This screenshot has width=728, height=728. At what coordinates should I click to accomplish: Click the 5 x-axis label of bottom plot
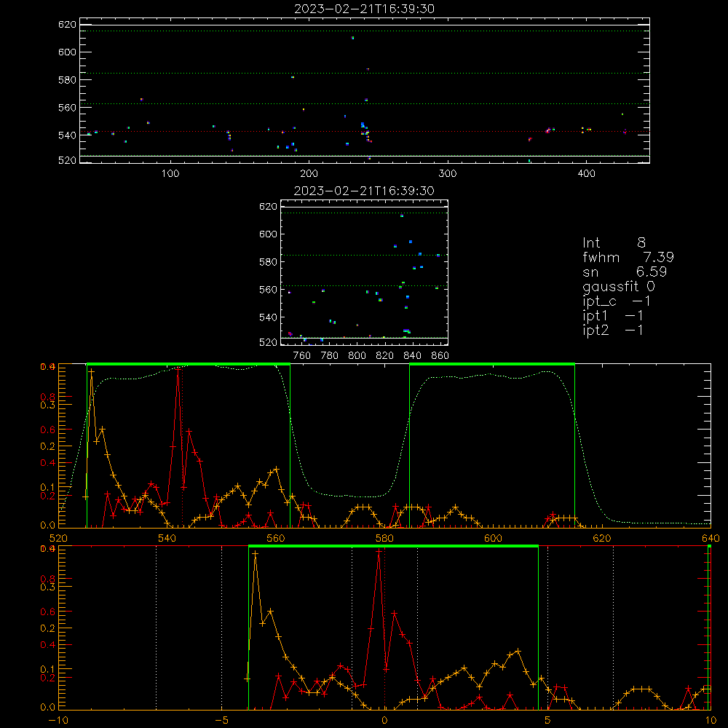pyautogui.click(x=548, y=721)
